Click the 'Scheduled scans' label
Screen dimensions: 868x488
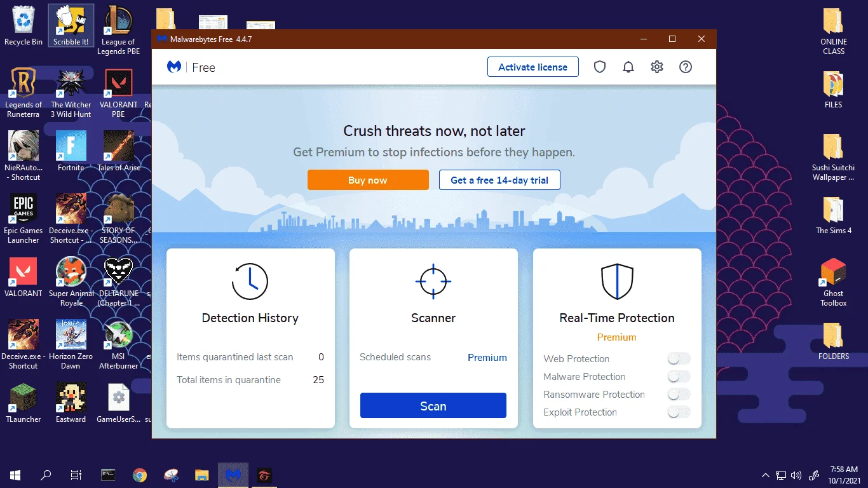coord(395,357)
